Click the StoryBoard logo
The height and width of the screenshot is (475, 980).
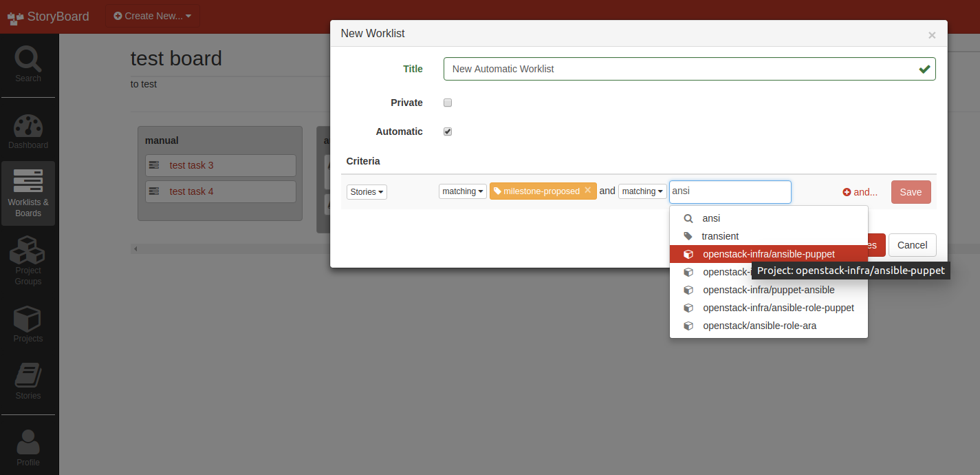[x=47, y=16]
